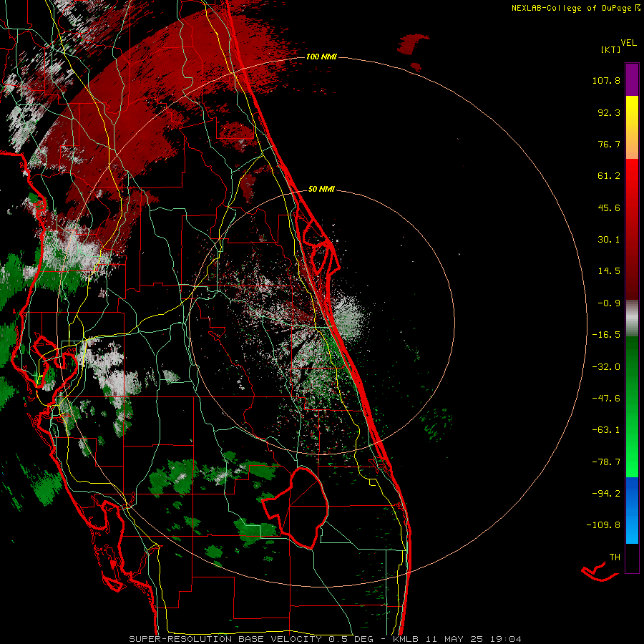Pick the -0.9 velocity scale label
The height and width of the screenshot is (644, 644).
[609, 303]
